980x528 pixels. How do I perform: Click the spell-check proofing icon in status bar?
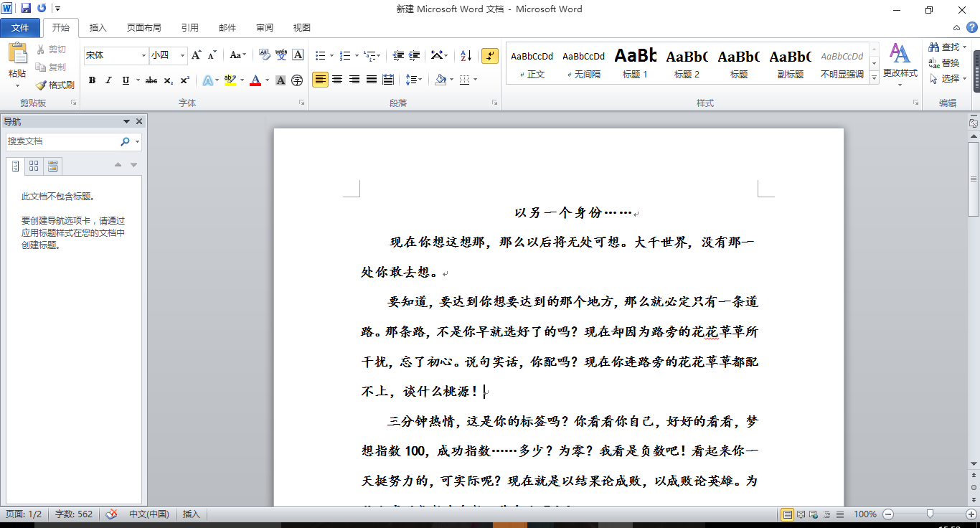111,514
